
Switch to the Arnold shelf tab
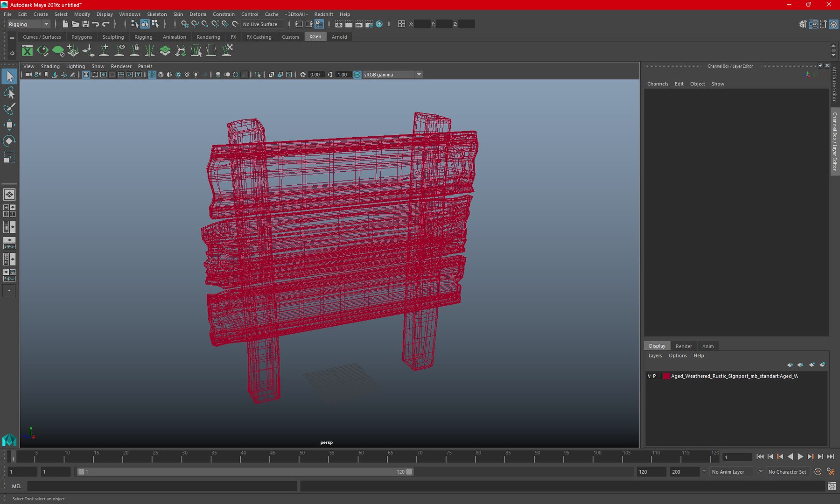tap(339, 37)
